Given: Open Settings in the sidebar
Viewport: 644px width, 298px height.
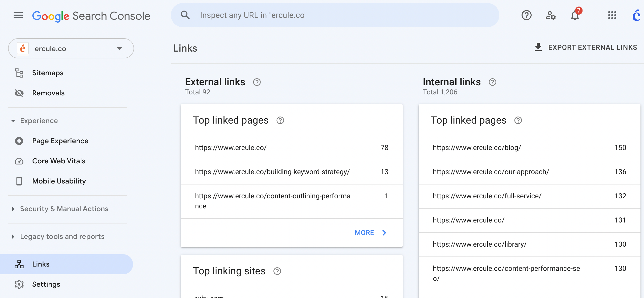Looking at the screenshot, I should (x=67, y=284).
